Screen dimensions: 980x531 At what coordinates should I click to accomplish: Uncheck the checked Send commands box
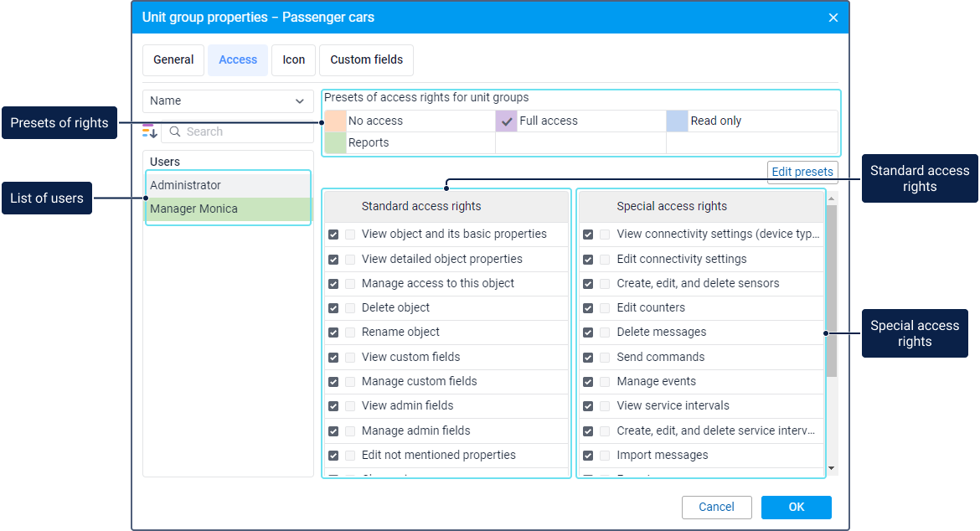(x=588, y=358)
